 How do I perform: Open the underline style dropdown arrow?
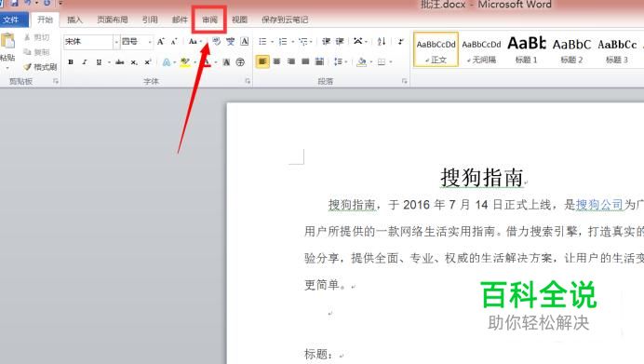click(x=109, y=62)
